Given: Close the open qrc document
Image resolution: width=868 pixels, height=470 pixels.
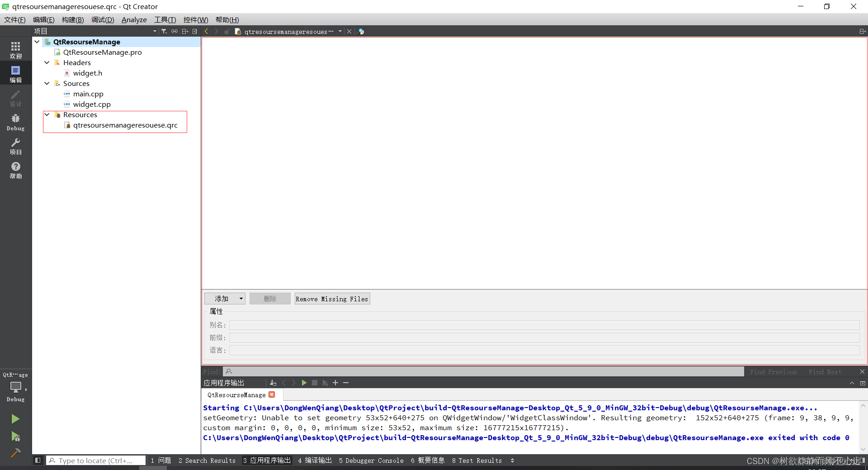Looking at the screenshot, I should click(x=349, y=31).
